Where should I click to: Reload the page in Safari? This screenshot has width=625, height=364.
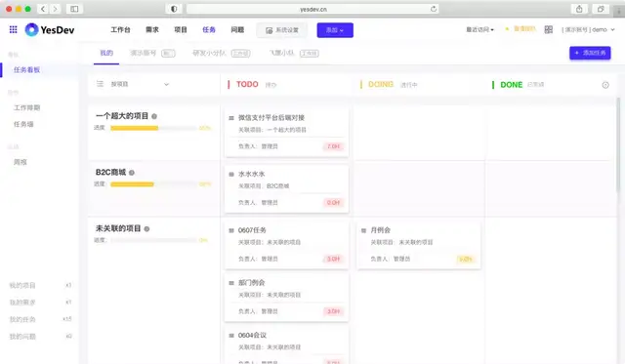[x=434, y=9]
